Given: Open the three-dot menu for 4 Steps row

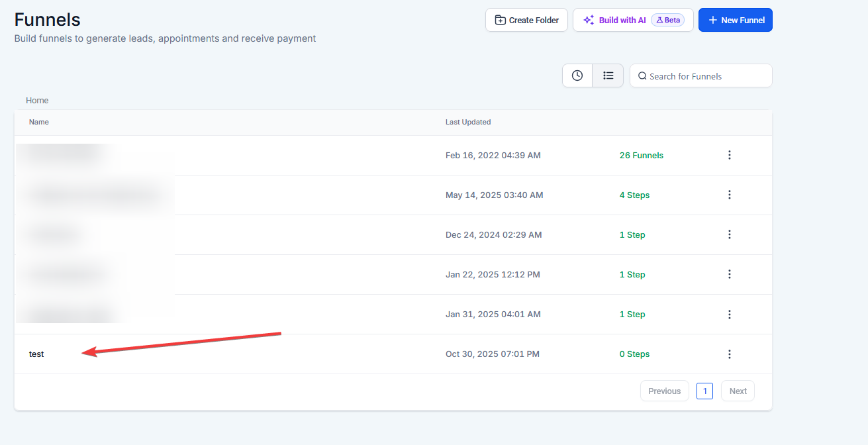Looking at the screenshot, I should pos(729,195).
